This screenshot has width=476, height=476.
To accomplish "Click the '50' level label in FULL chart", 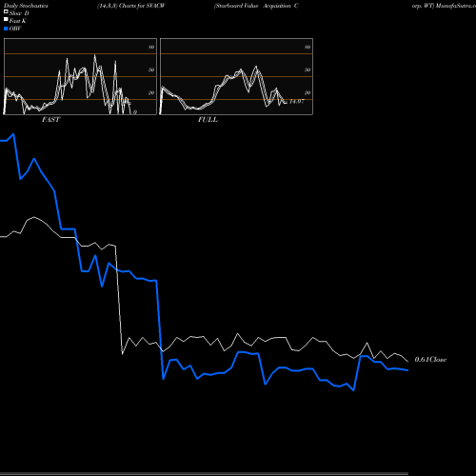I will click(307, 69).
